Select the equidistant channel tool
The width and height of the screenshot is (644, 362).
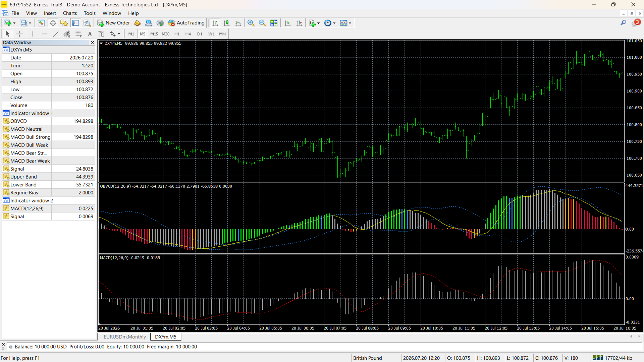click(x=67, y=34)
